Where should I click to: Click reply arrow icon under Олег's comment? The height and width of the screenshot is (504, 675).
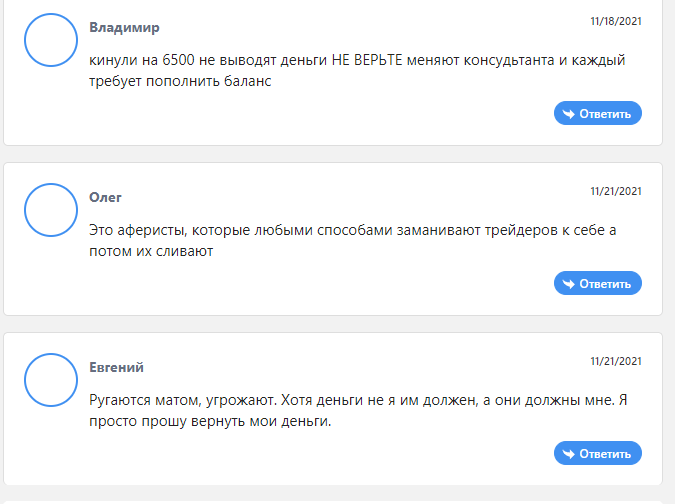click(569, 284)
